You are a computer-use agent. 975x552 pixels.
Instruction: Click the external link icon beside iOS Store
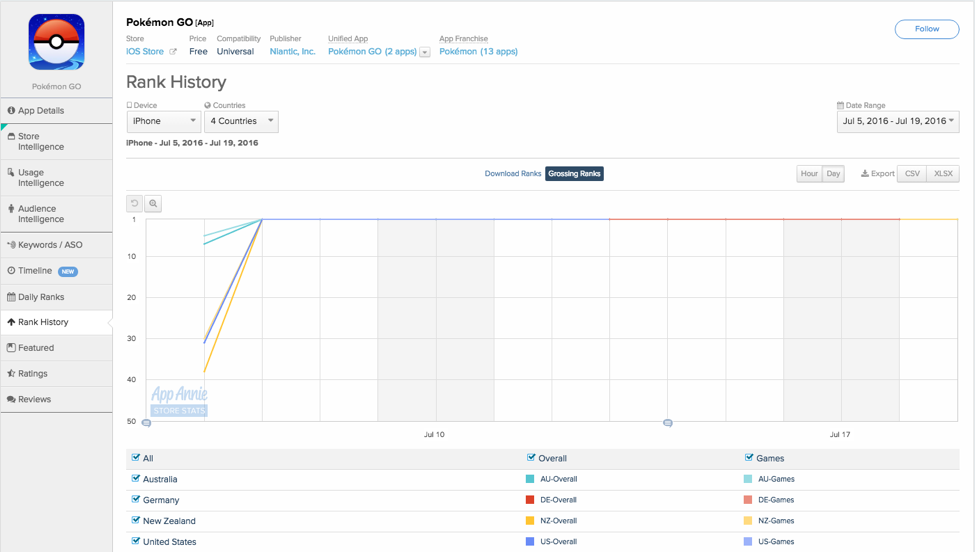[x=173, y=52]
